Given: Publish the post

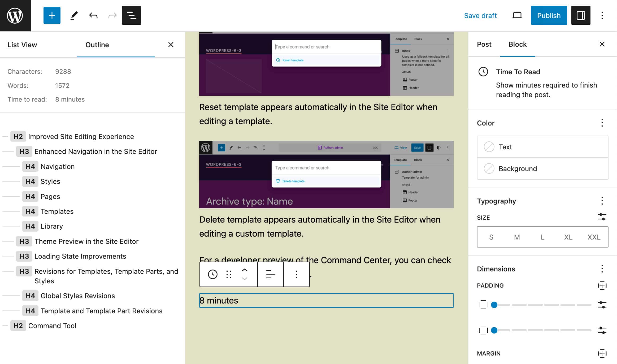Looking at the screenshot, I should [x=549, y=15].
